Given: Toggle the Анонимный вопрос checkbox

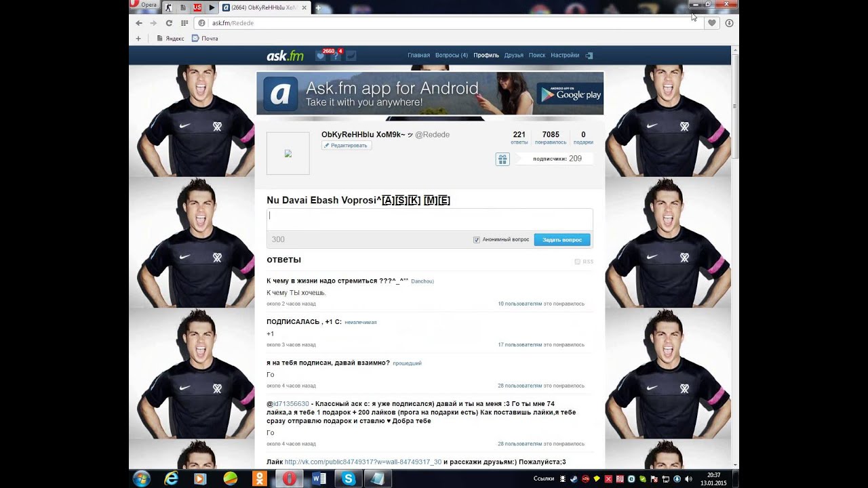Looking at the screenshot, I should point(477,240).
